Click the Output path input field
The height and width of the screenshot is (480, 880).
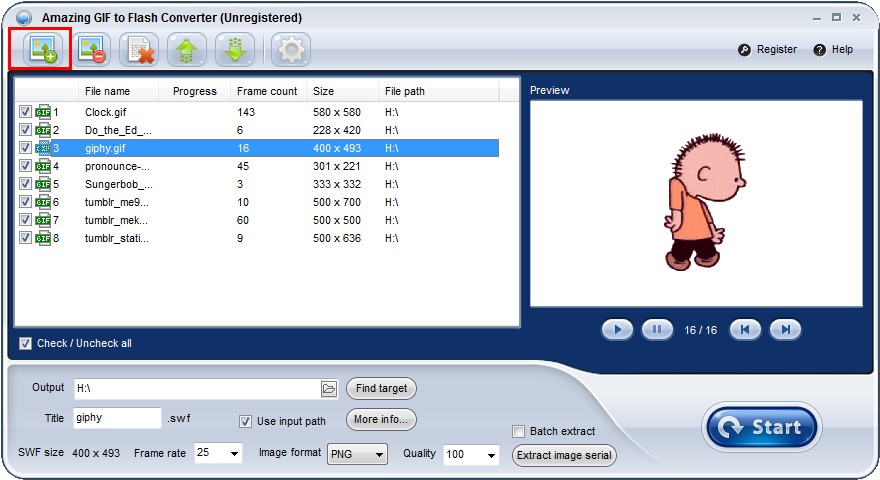coord(197,388)
